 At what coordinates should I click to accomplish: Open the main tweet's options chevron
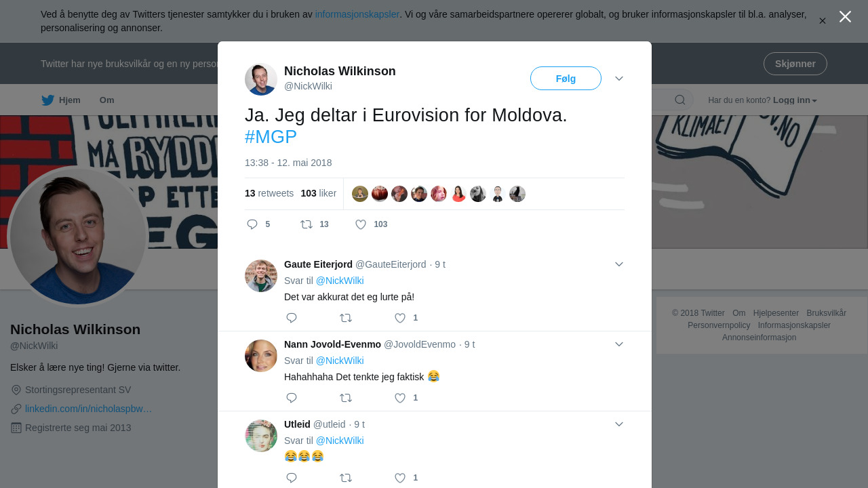pos(619,79)
